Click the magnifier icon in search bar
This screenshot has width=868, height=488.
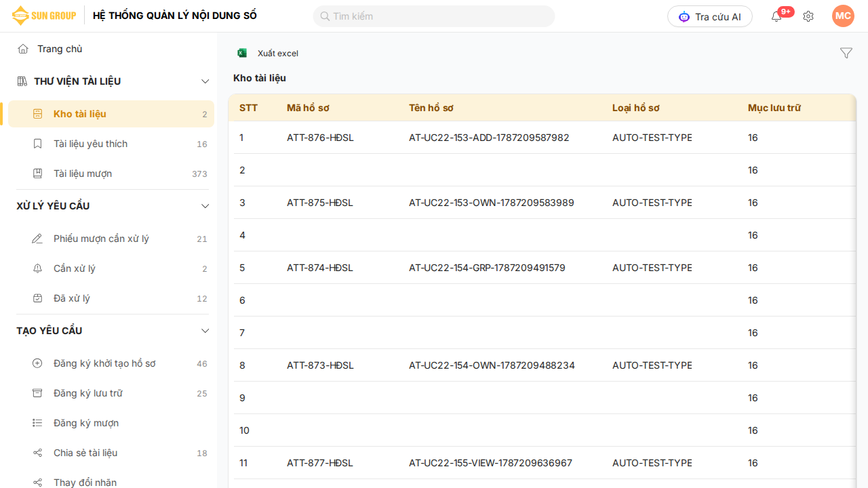click(325, 16)
